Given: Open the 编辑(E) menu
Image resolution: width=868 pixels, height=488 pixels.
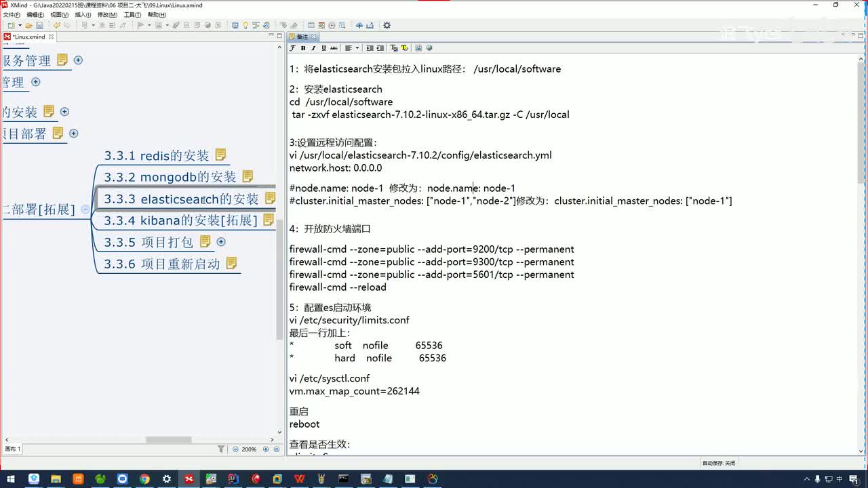Looking at the screenshot, I should point(35,15).
